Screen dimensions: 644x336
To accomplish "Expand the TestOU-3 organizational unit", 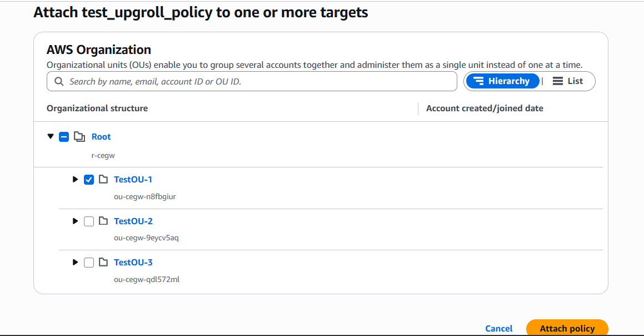I will coord(76,262).
